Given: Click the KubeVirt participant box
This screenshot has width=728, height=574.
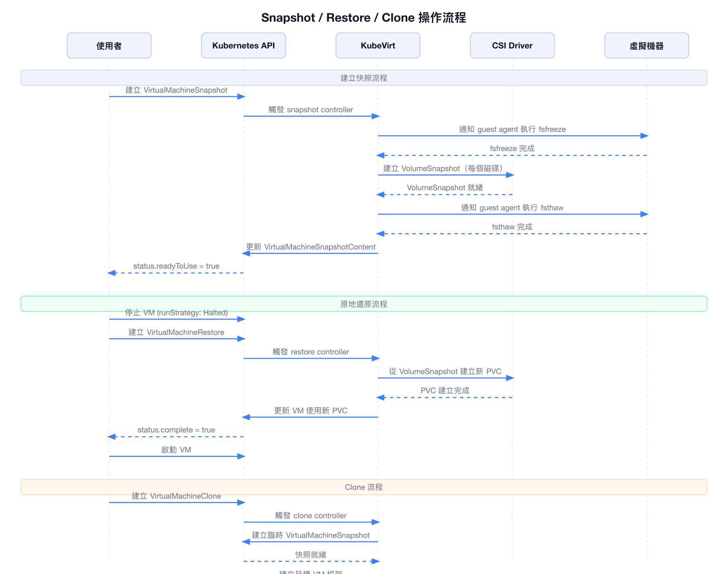Looking at the screenshot, I should click(378, 45).
